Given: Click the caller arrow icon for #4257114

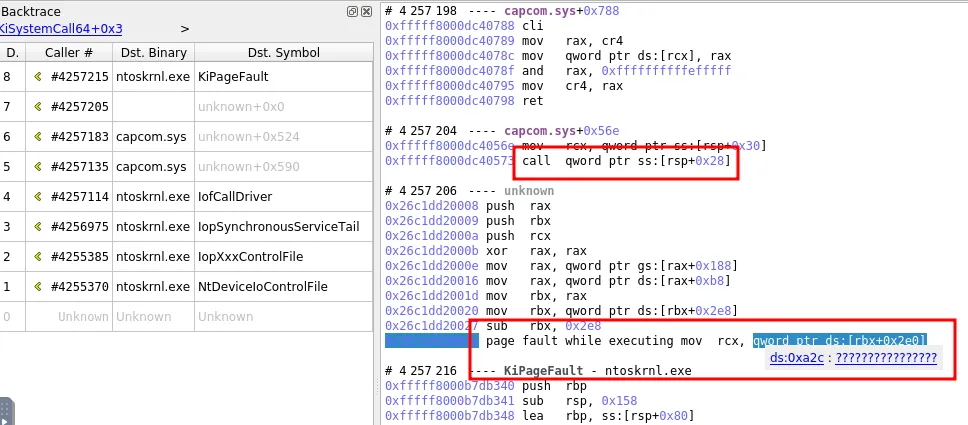Looking at the screenshot, I should (x=38, y=196).
